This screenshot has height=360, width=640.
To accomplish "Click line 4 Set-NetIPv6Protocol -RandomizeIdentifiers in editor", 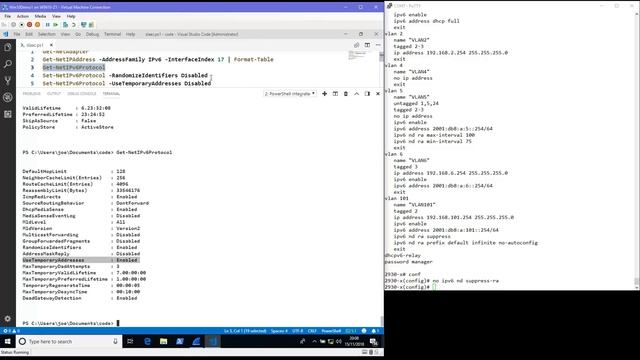I will pyautogui.click(x=125, y=76).
